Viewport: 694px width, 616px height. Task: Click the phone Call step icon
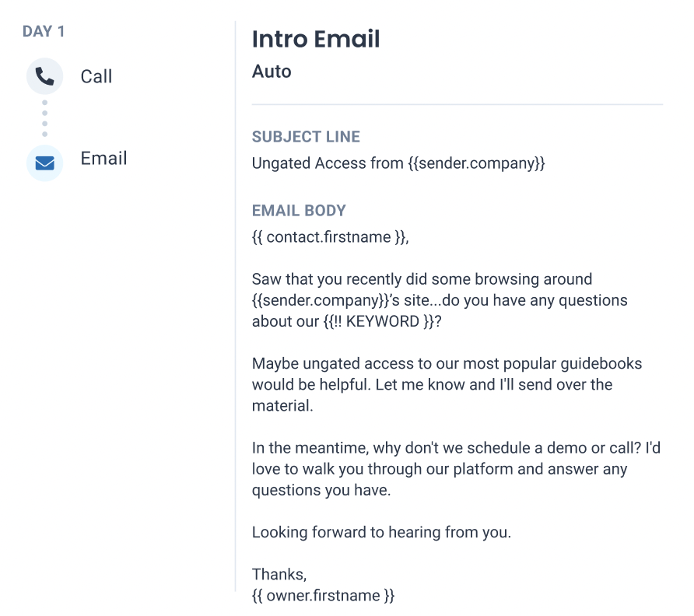[44, 76]
